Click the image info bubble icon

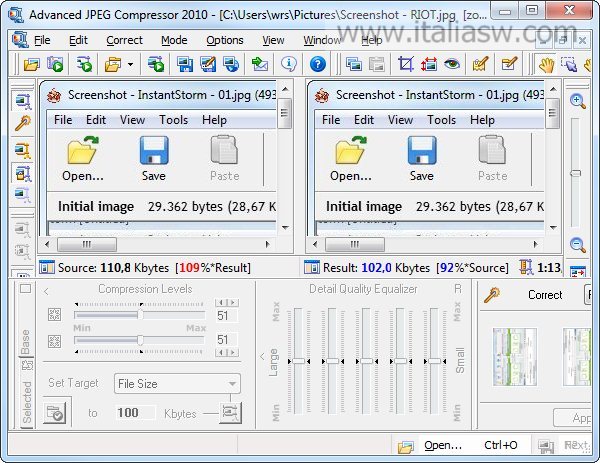pos(289,64)
